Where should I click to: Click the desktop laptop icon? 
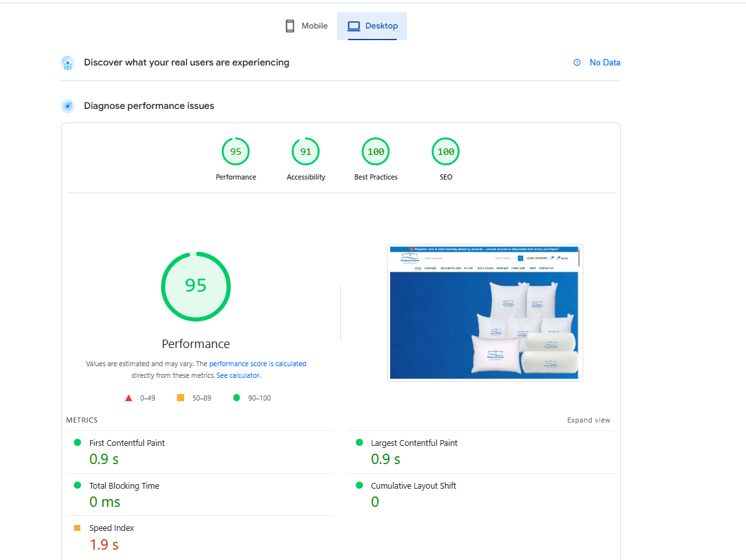(353, 26)
